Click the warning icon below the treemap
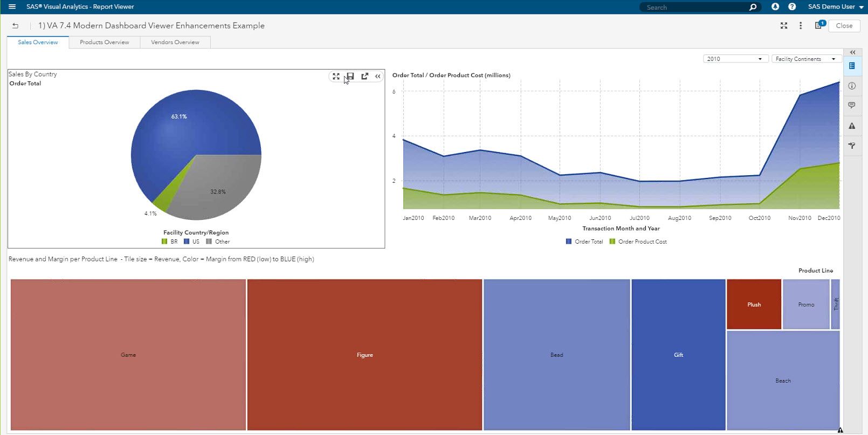The height and width of the screenshot is (435, 868). [x=840, y=430]
